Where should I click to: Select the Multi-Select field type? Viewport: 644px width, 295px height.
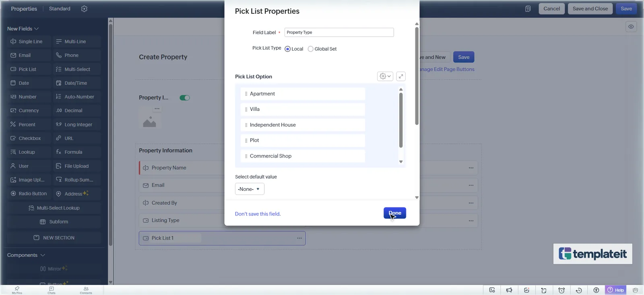77,69
